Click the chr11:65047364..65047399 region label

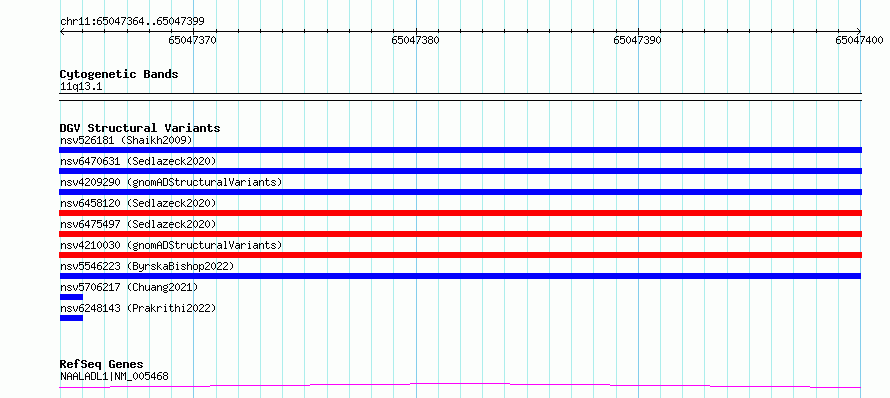(x=132, y=22)
